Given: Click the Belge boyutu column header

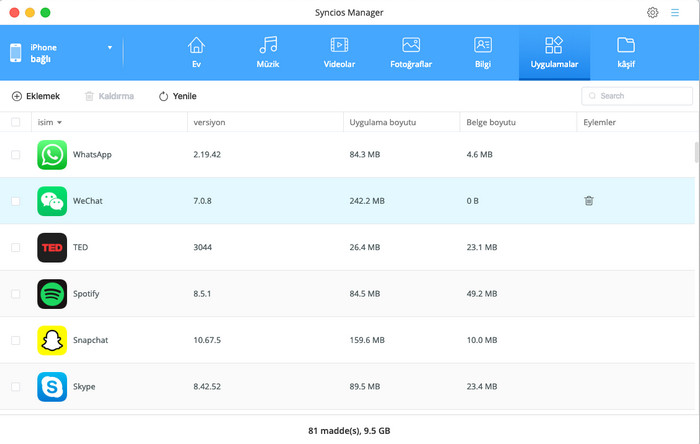Looking at the screenshot, I should coord(491,122).
